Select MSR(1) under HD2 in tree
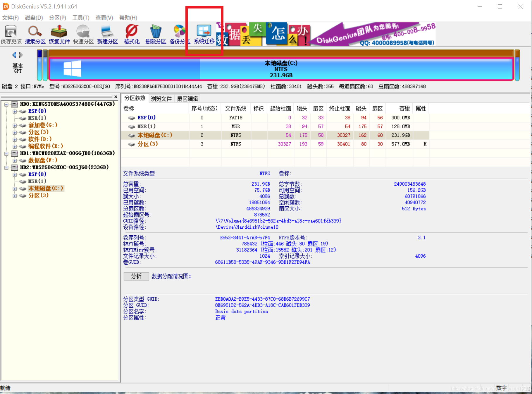The image size is (532, 394). (37, 181)
